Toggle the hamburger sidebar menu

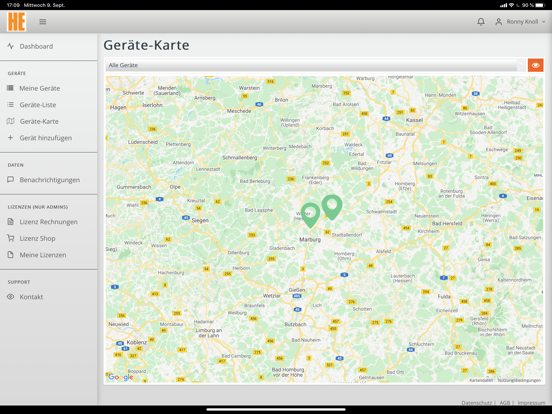coord(43,22)
